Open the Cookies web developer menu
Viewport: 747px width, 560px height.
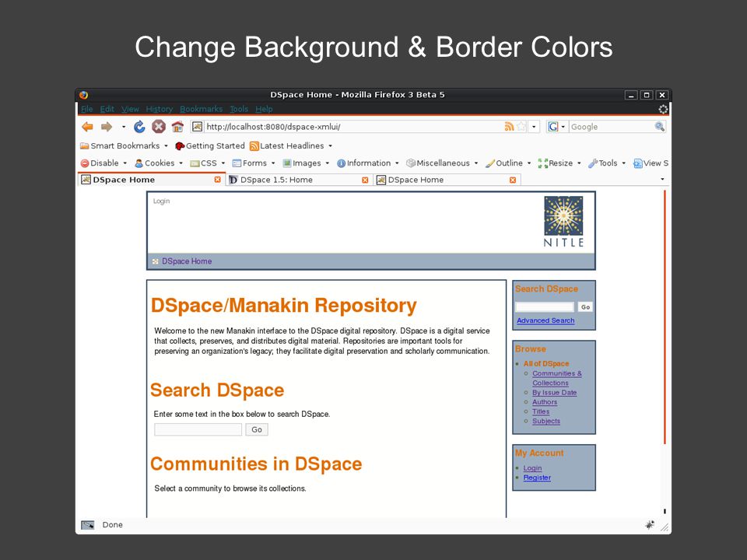tap(159, 163)
